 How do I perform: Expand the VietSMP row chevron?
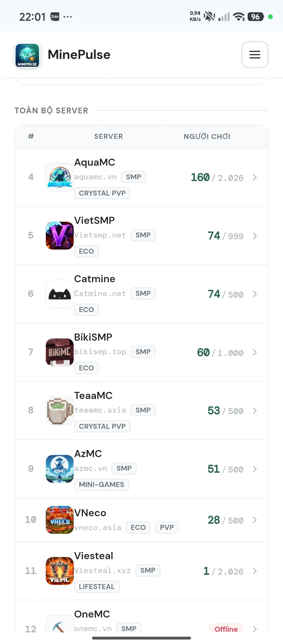255,236
